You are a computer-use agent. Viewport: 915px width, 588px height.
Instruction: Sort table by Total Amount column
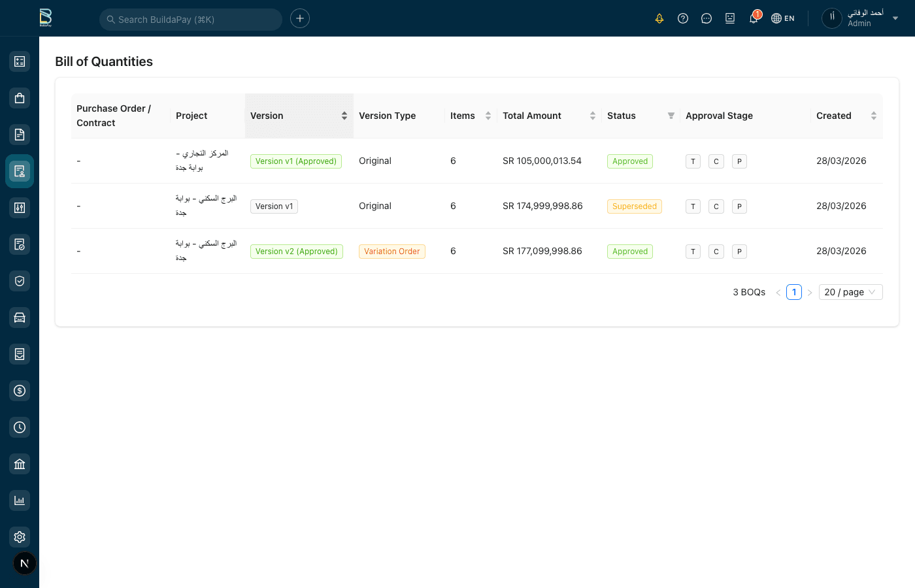592,116
